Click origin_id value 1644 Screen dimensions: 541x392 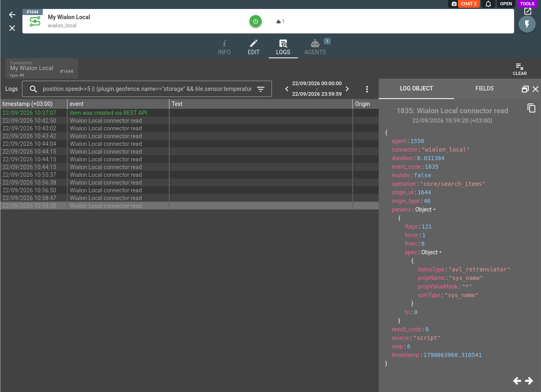424,192
